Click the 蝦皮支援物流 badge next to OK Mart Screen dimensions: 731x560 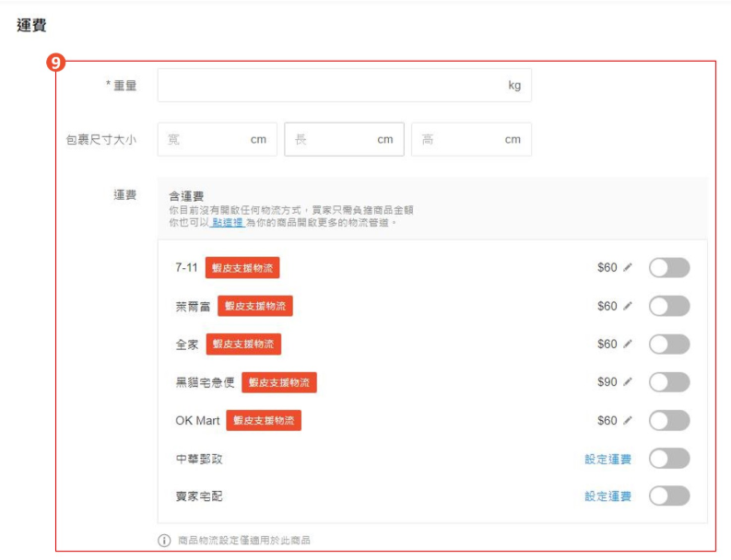point(264,421)
